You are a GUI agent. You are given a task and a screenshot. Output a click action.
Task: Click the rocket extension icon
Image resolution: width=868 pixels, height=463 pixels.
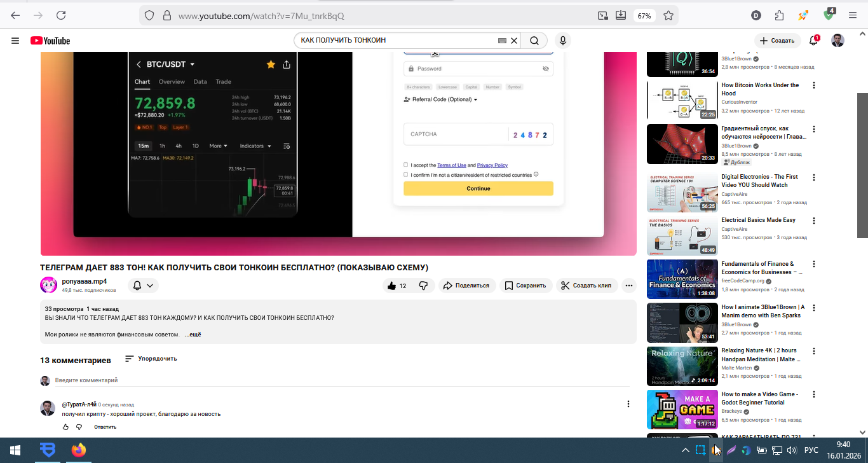(x=804, y=15)
